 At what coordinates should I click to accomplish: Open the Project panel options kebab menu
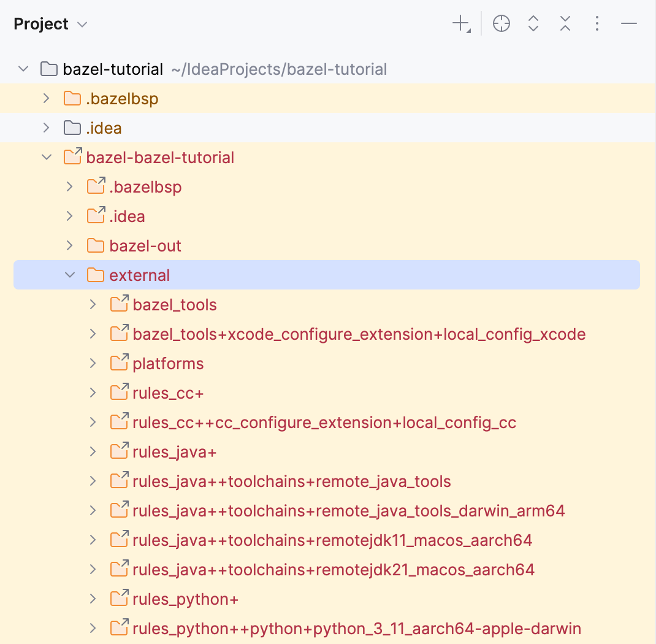point(597,23)
